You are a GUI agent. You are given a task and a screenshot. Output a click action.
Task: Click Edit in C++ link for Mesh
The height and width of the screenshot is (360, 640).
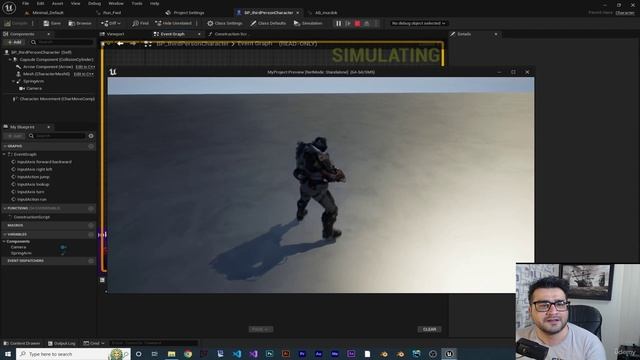[84, 74]
